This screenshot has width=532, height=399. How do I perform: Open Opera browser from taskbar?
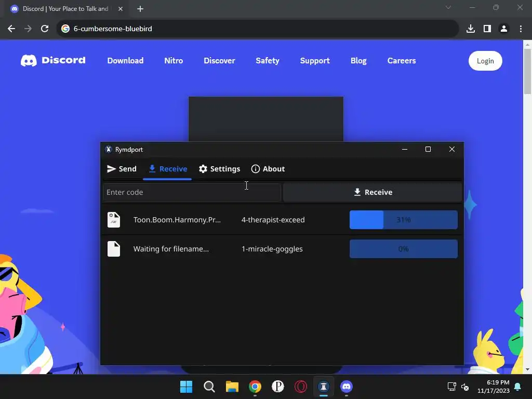pyautogui.click(x=301, y=387)
